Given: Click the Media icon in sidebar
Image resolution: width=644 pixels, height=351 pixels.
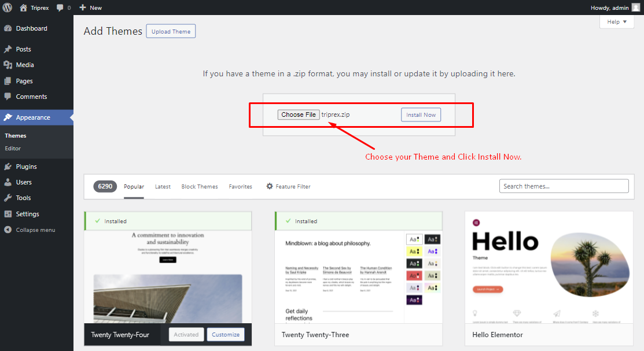Looking at the screenshot, I should pyautogui.click(x=8, y=65).
